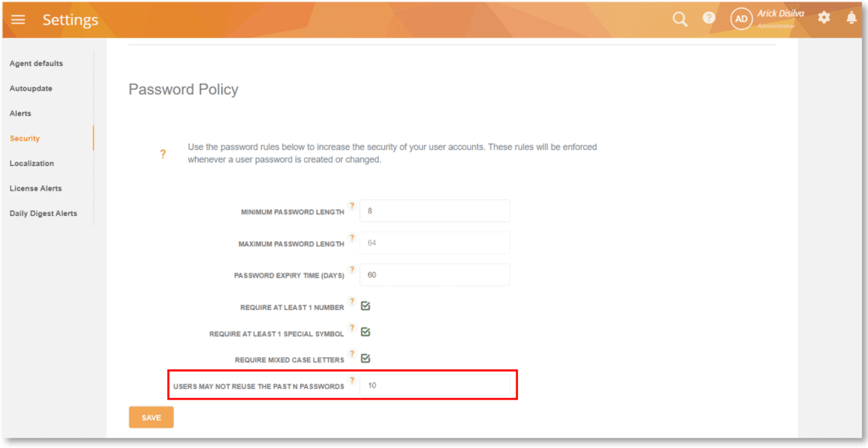Open Localization settings section
The image size is (868, 448).
point(31,163)
